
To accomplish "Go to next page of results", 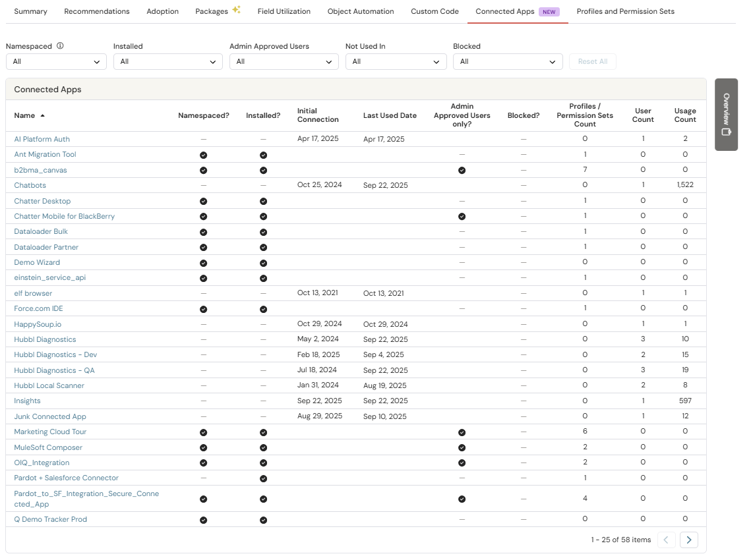I will [688, 540].
